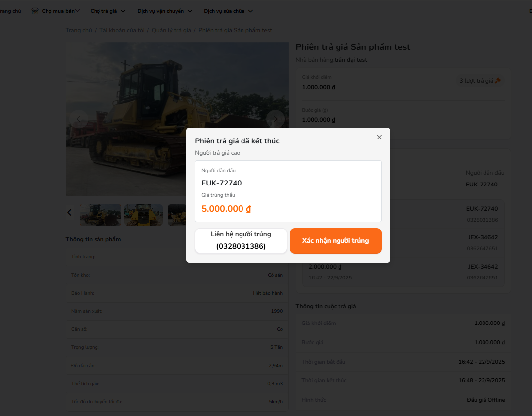Open the Dịch vụ sửa chữa dropdown
This screenshot has height=416, width=532.
click(250, 11)
